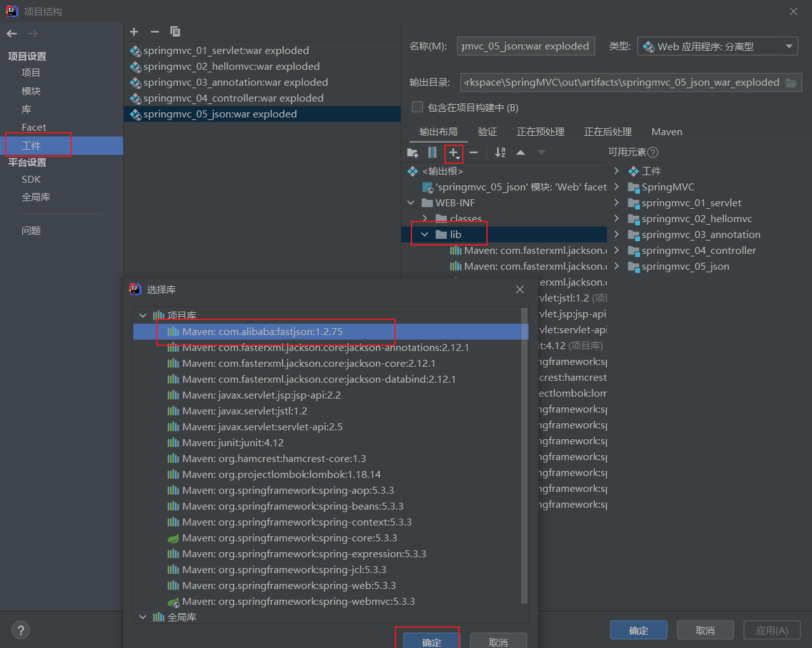Open the 验证 tab
Image resolution: width=812 pixels, height=648 pixels.
[x=487, y=131]
